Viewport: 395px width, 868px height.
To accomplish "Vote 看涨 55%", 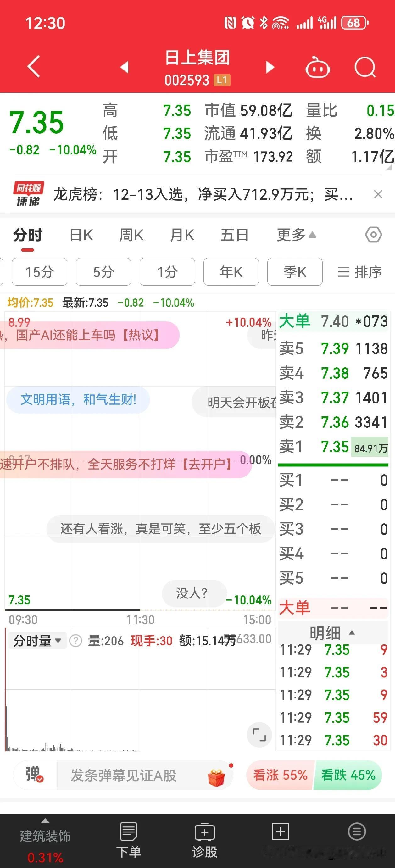I will (x=281, y=775).
